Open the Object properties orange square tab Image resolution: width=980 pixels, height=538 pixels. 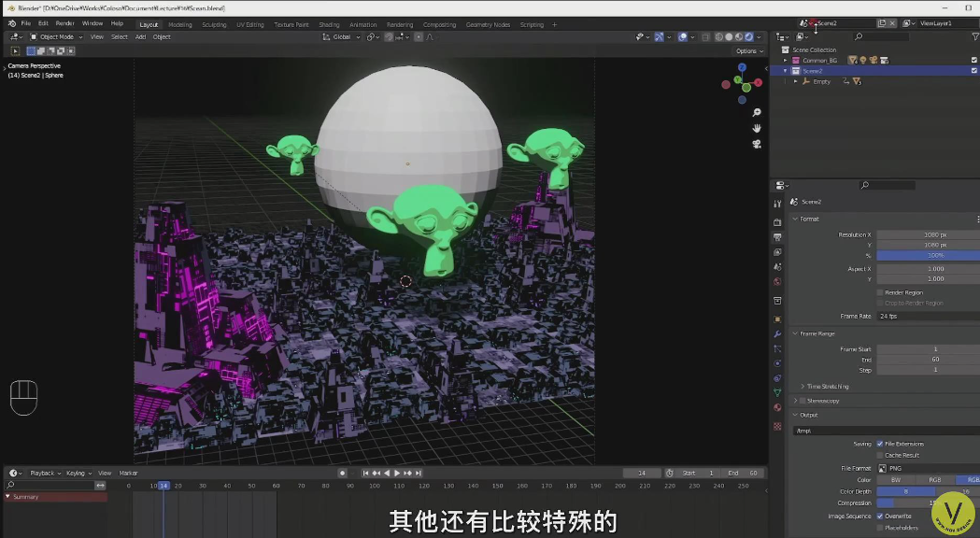coord(777,319)
